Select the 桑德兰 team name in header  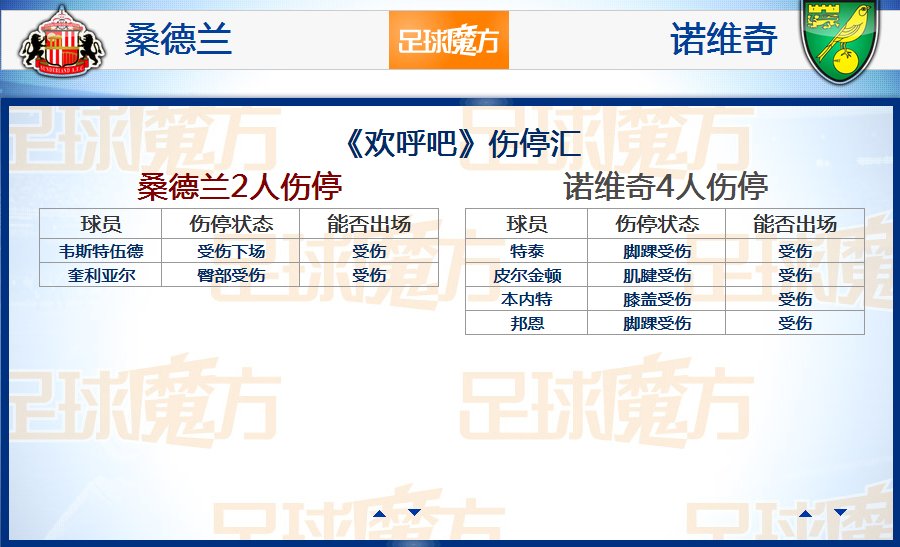pos(178,40)
